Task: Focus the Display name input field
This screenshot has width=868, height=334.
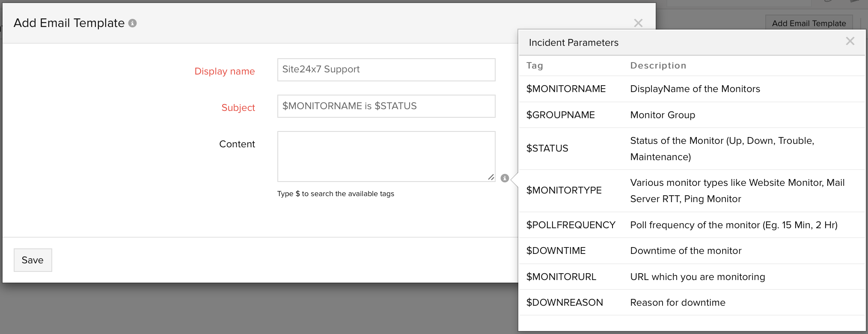Action: [386, 70]
